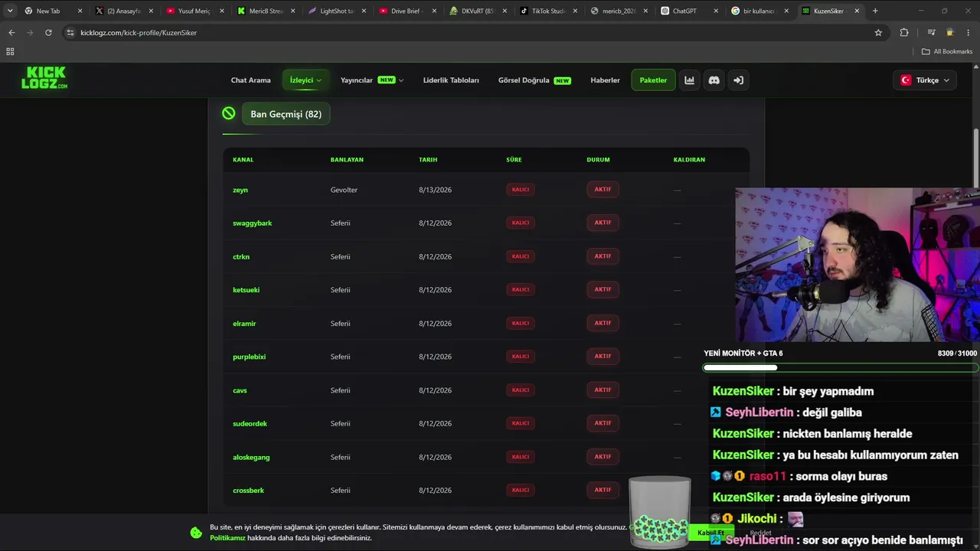The width and height of the screenshot is (980, 551).
Task: Click the KALICI badge in the zeyn row
Action: pos(521,190)
